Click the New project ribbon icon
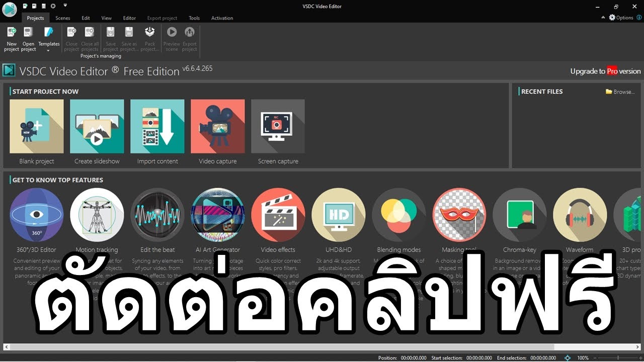 [11, 33]
